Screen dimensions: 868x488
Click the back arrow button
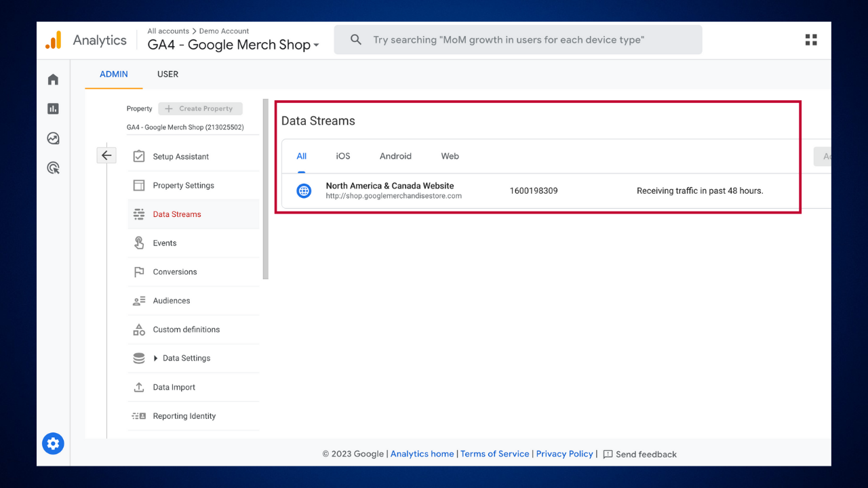[x=106, y=155]
